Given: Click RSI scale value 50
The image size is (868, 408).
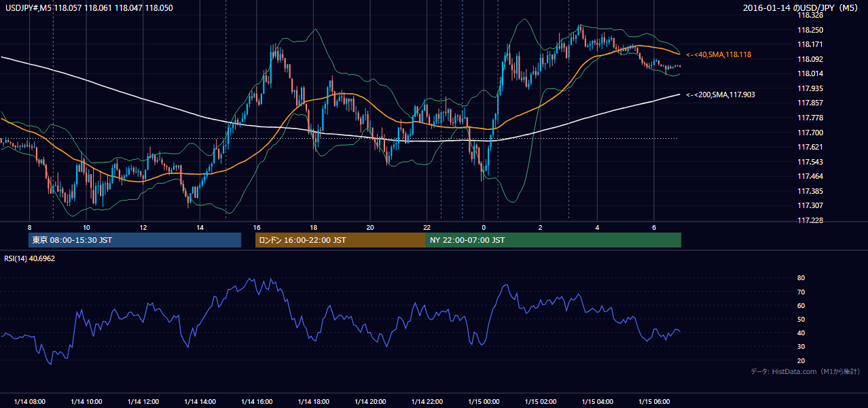Looking at the screenshot, I should tap(801, 319).
